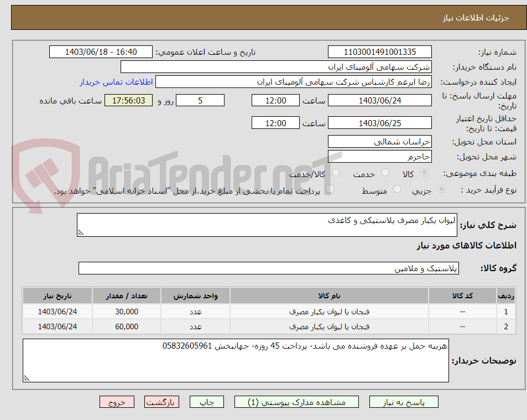Click buyer name field شرکت سهامی آلومینای ایران

[276, 66]
